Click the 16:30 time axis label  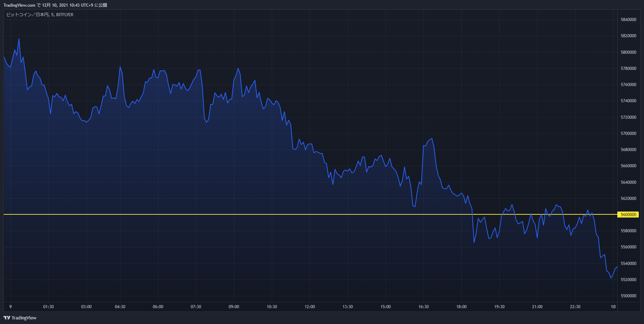pyautogui.click(x=423, y=307)
